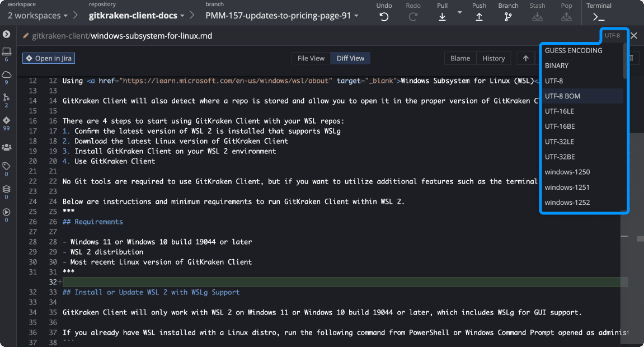Select UTF-16BE encoding

(582, 126)
